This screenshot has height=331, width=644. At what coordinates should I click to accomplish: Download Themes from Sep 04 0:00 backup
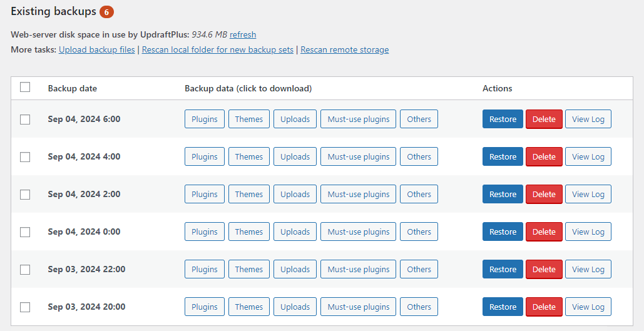coord(249,232)
